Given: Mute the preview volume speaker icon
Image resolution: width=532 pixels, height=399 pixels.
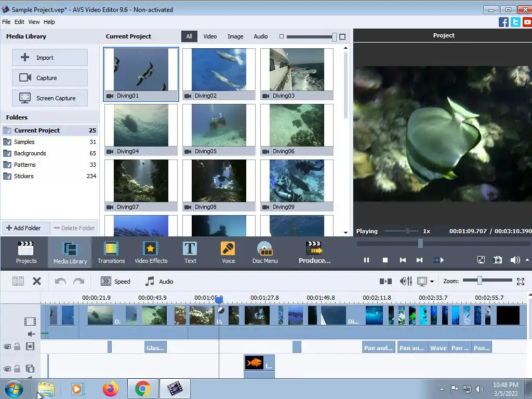Looking at the screenshot, I should click(x=515, y=260).
